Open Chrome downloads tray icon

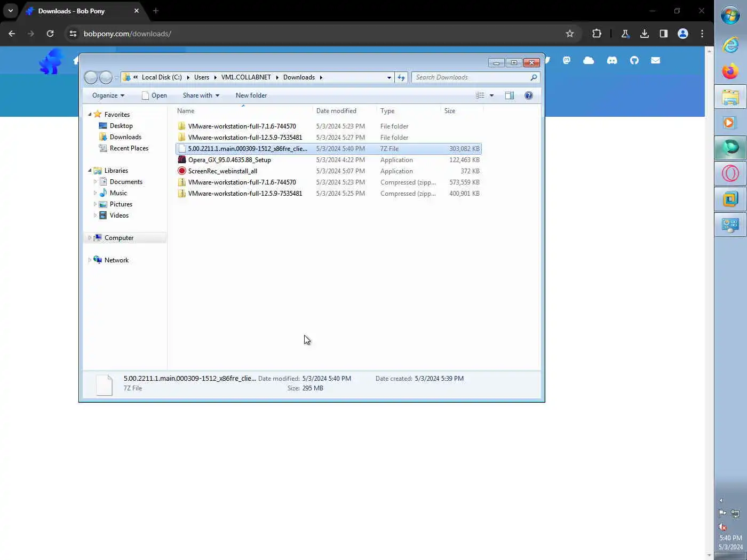pyautogui.click(x=645, y=34)
